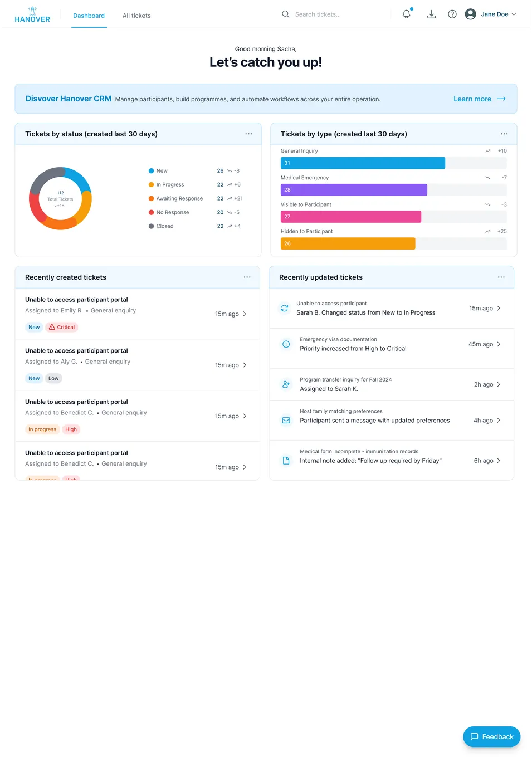Click "Assigned to Sarah K." text
Viewport: 532px width, 757px height.
(329, 389)
